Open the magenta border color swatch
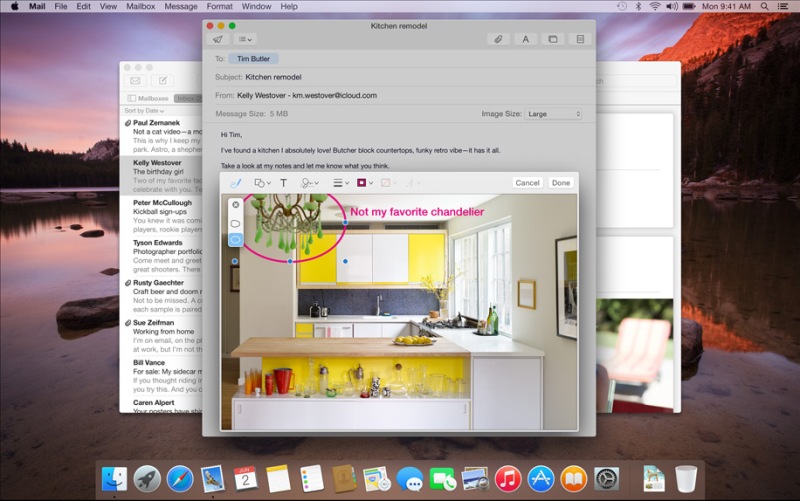The height and width of the screenshot is (501, 800). [x=363, y=183]
